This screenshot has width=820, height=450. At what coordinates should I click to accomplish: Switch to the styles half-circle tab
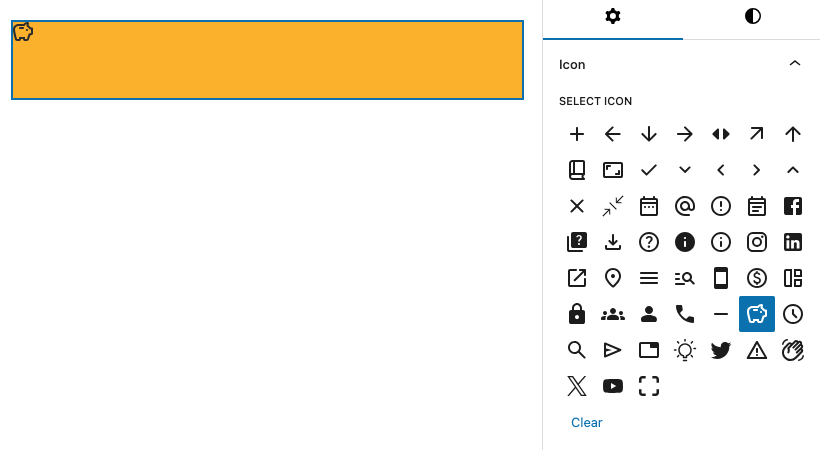point(752,17)
